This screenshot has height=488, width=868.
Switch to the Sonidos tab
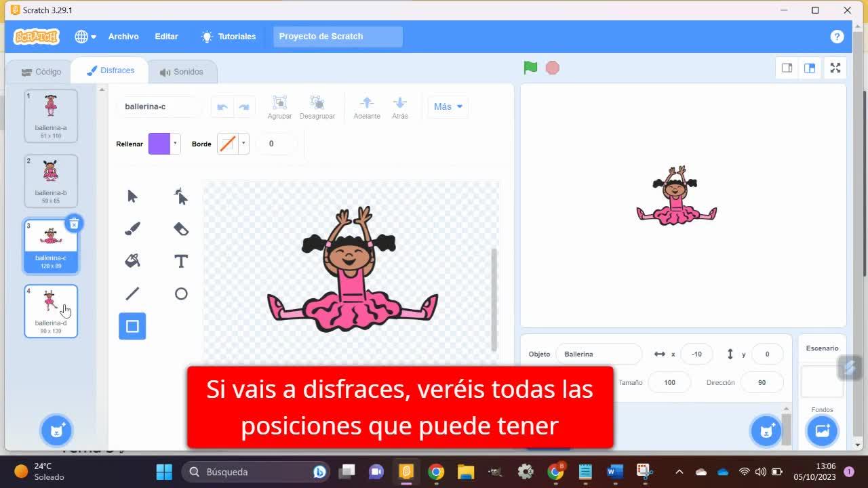tap(181, 72)
